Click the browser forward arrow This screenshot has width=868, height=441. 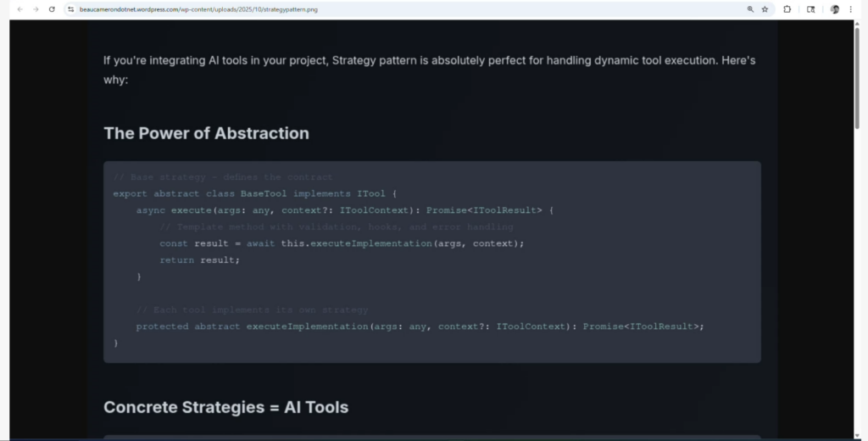click(36, 9)
